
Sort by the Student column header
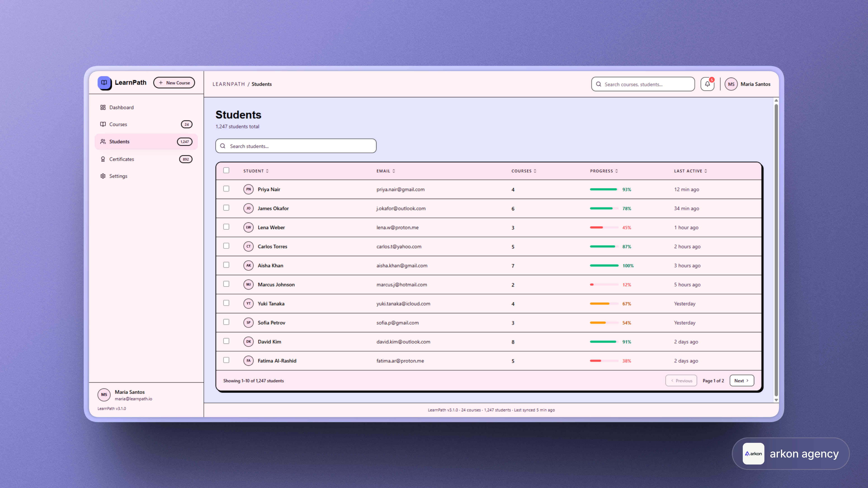[256, 171]
